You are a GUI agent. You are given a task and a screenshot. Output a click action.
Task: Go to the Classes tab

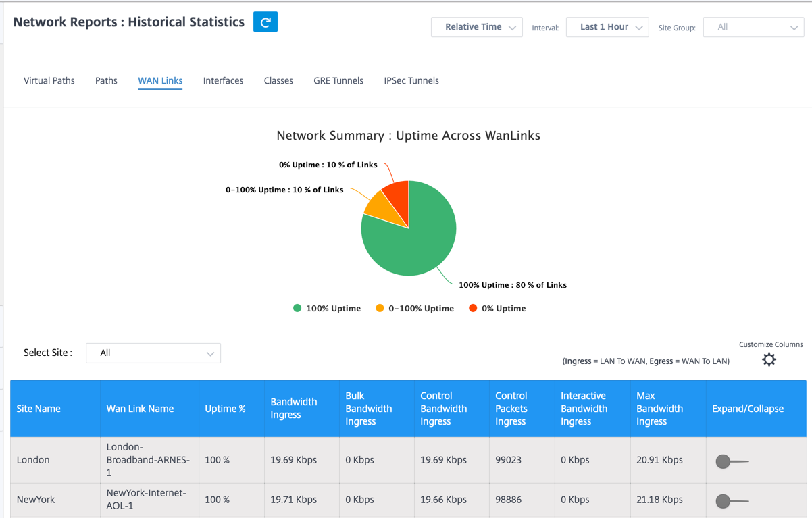pyautogui.click(x=278, y=81)
